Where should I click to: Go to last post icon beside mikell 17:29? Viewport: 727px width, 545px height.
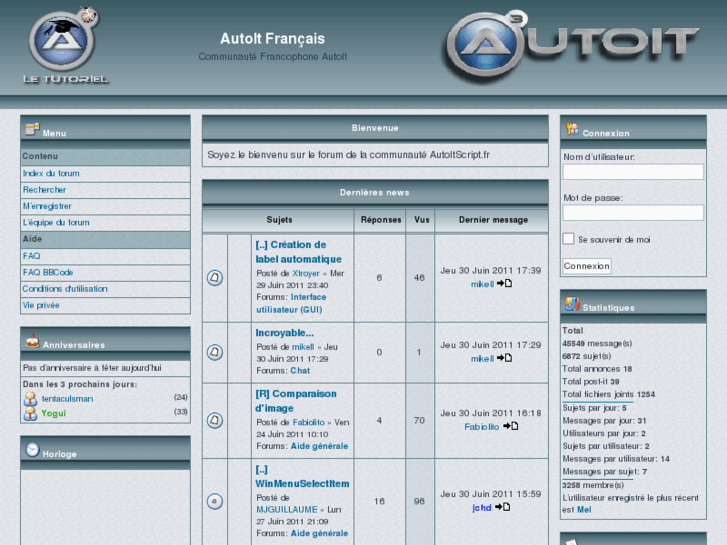[x=504, y=358]
